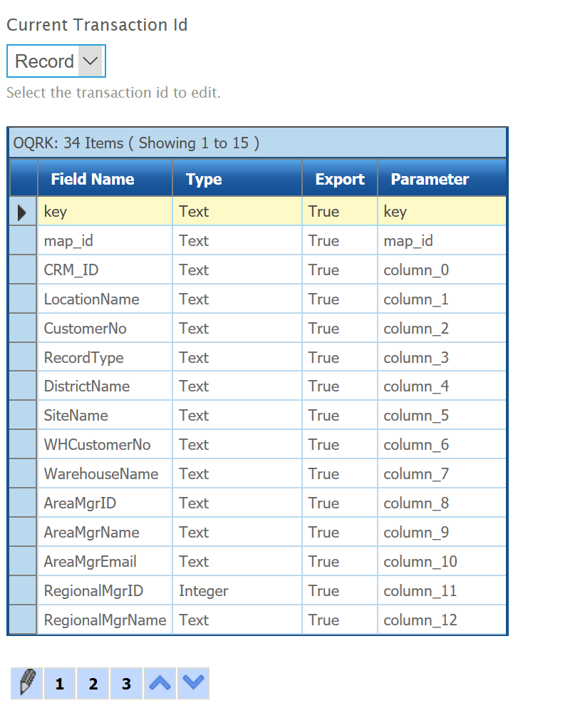The image size is (580, 728).
Task: Go to page 3
Action: 126,684
